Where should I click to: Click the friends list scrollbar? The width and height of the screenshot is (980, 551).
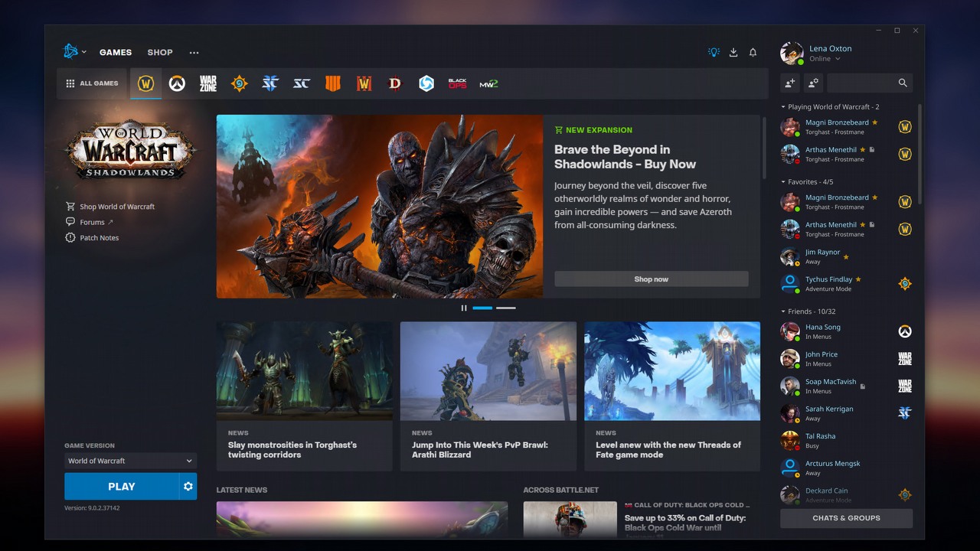(919, 153)
